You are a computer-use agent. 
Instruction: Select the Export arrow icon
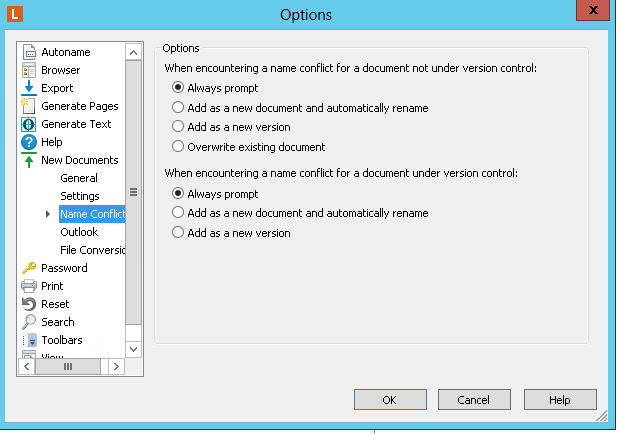[29, 88]
